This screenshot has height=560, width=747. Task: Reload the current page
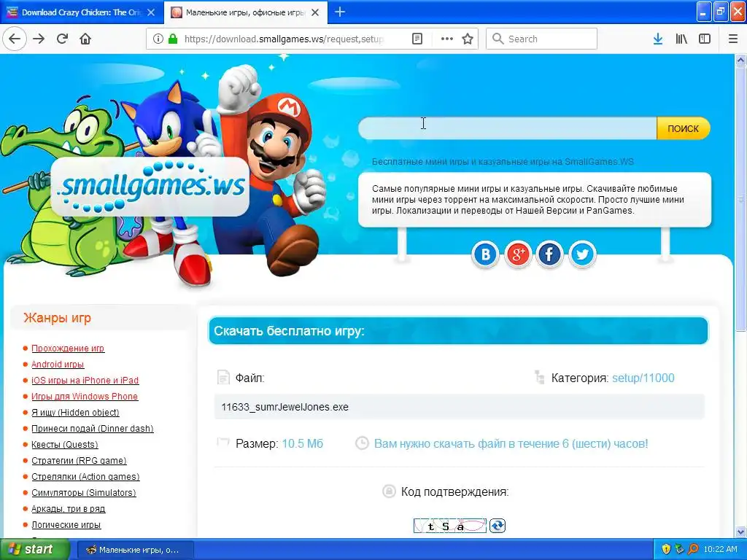pos(62,39)
